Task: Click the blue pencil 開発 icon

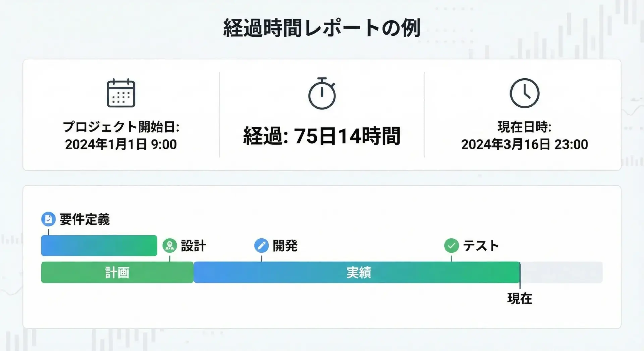Action: coord(261,245)
